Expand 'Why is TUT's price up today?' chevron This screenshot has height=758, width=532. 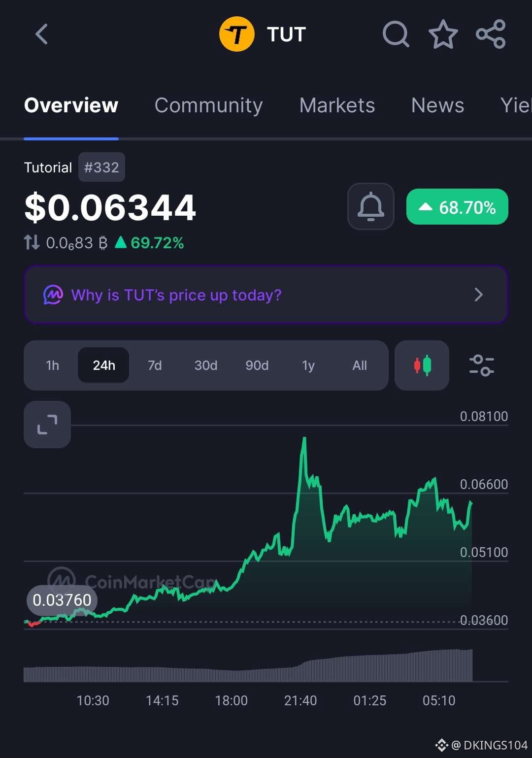[x=478, y=295]
